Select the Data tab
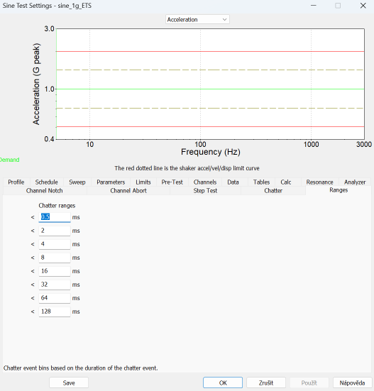 click(233, 182)
